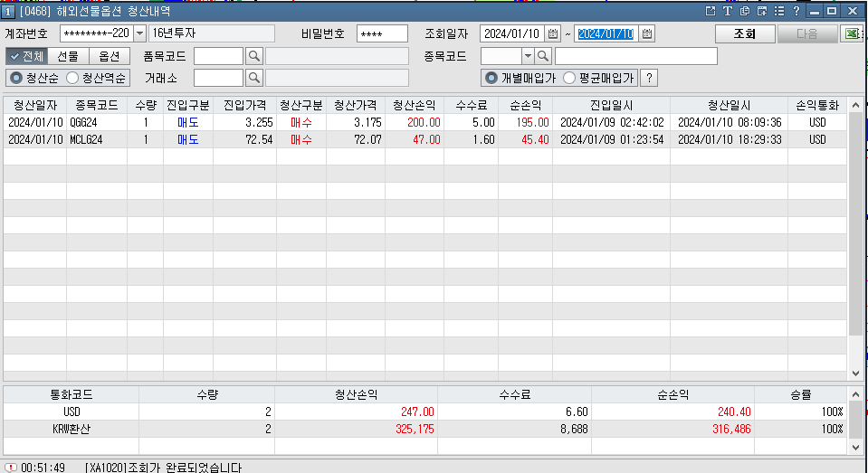This screenshot has height=473, width=868.
Task: Select the MCLG24 row code cell
Action: [97, 139]
